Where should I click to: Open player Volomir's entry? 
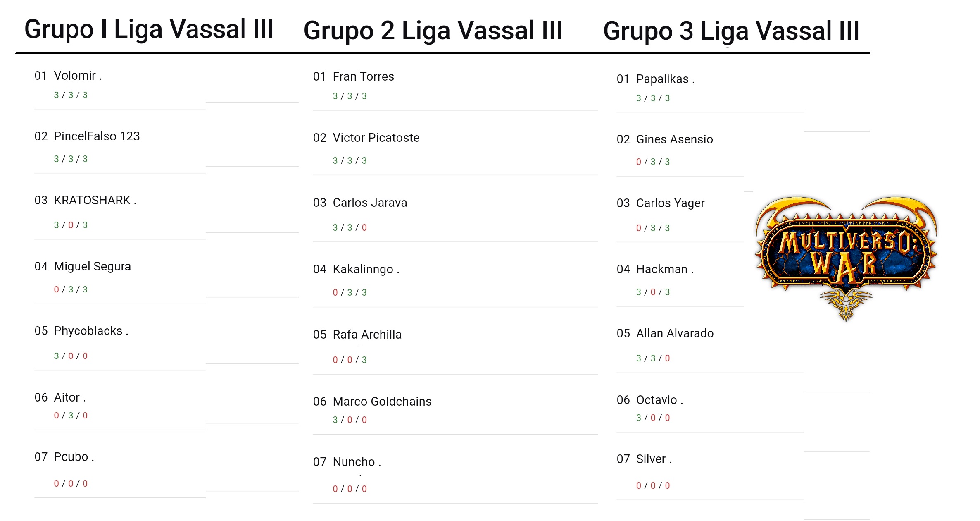pos(78,76)
